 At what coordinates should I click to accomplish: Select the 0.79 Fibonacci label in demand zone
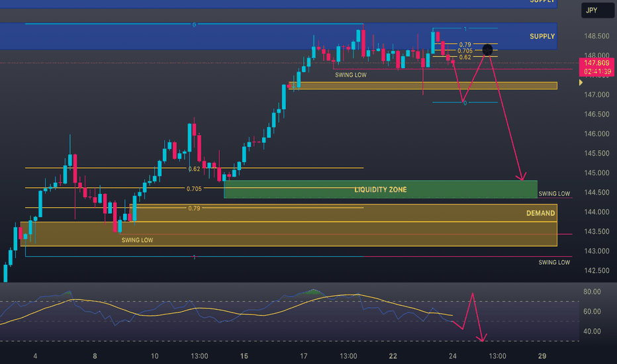tap(194, 208)
